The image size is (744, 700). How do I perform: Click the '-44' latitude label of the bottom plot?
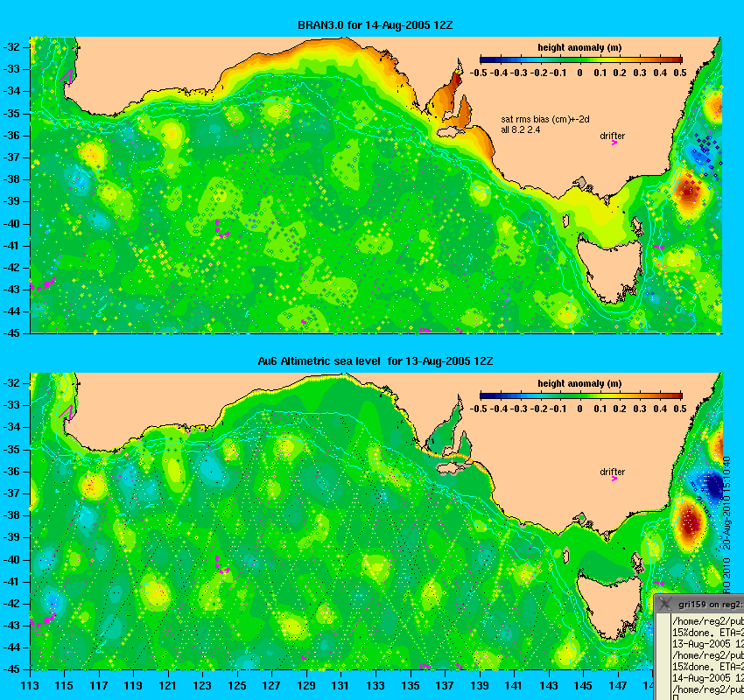(12, 647)
